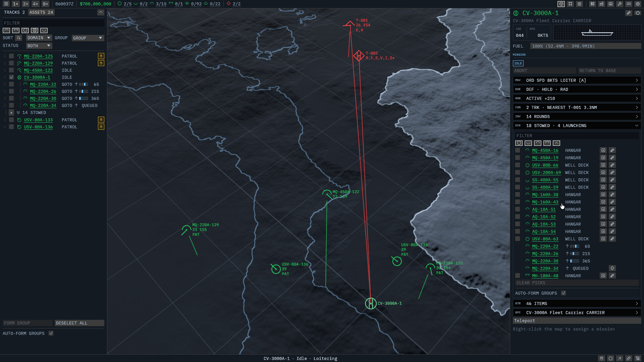The height and width of the screenshot is (362, 644).
Task: Open the factory production panel icon
Action: pos(602,4)
